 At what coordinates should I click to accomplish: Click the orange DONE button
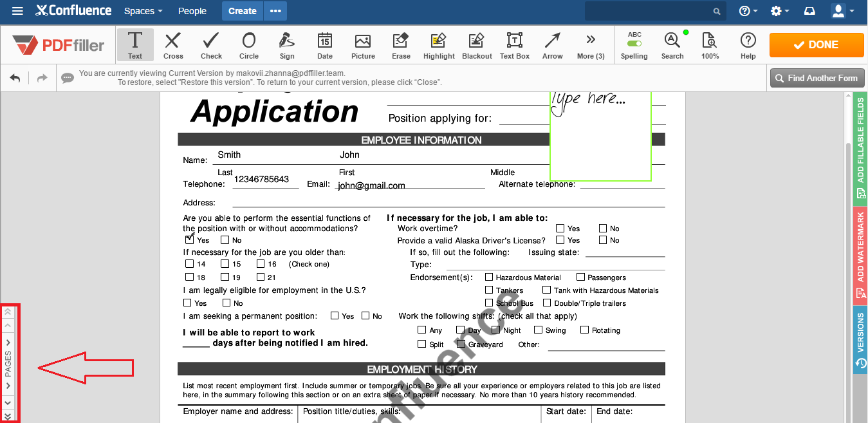817,45
